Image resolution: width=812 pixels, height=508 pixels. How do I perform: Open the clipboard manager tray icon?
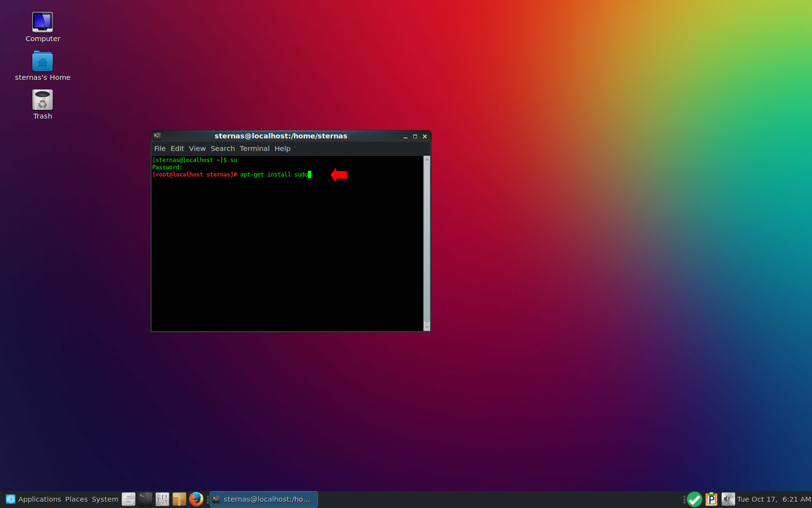tap(711, 499)
